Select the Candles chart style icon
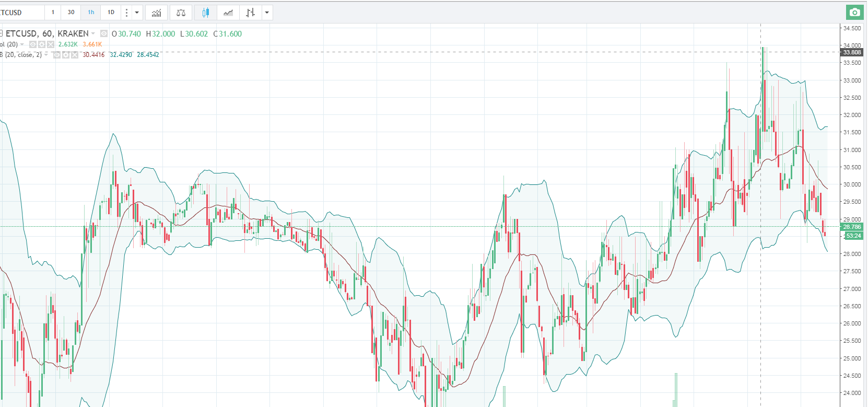 click(x=205, y=13)
